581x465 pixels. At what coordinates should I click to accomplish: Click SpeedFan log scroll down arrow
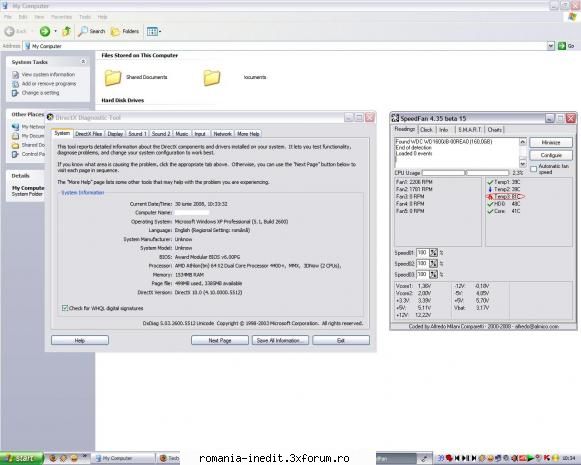click(x=522, y=163)
